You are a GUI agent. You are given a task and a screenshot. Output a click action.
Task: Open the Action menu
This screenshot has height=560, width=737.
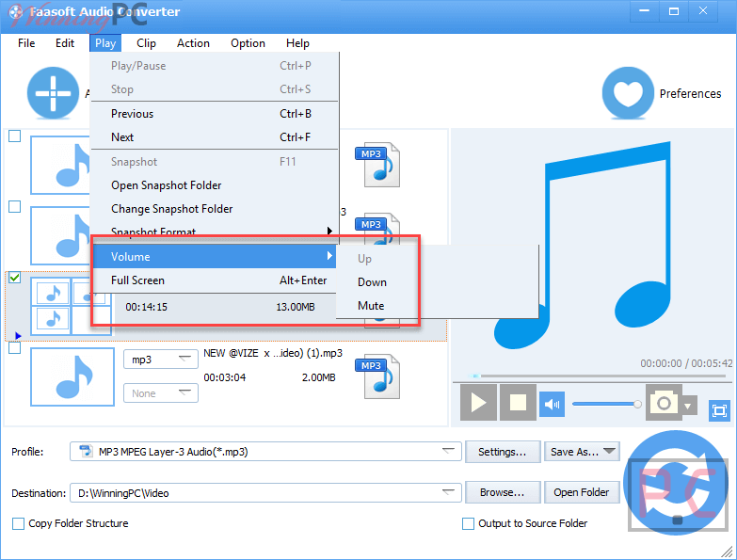193,43
